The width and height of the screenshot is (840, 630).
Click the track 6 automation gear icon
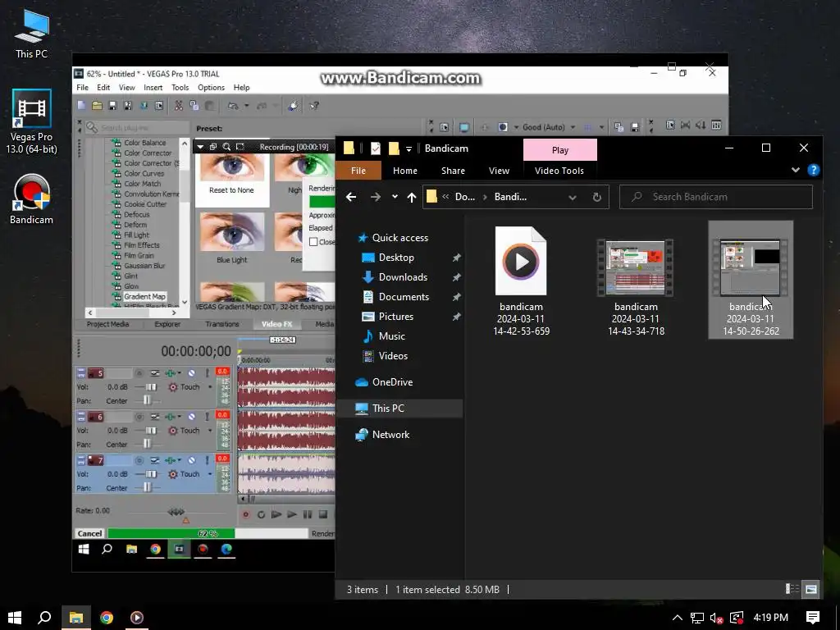coord(172,430)
